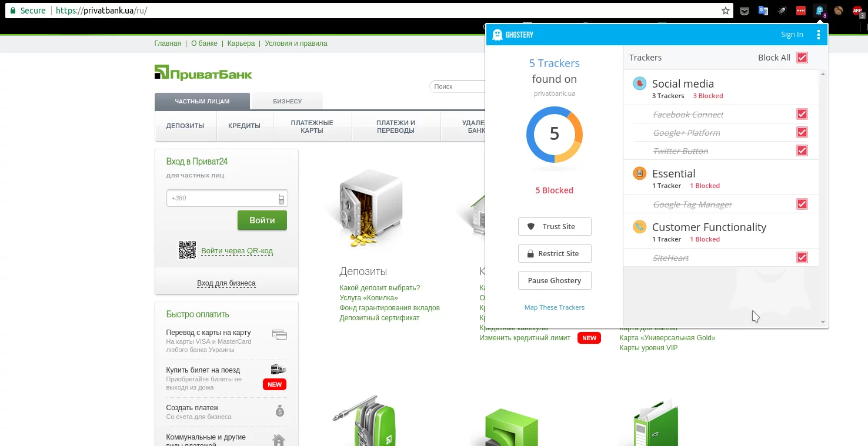The height and width of the screenshot is (446, 868).
Task: Switch to the БИЗНЕСУ tab
Action: click(x=287, y=102)
